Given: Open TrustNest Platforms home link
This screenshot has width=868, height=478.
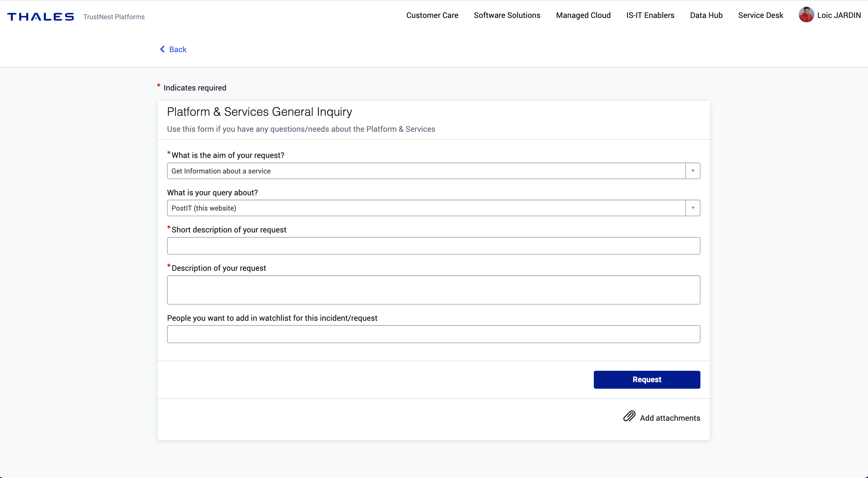Looking at the screenshot, I should [114, 17].
